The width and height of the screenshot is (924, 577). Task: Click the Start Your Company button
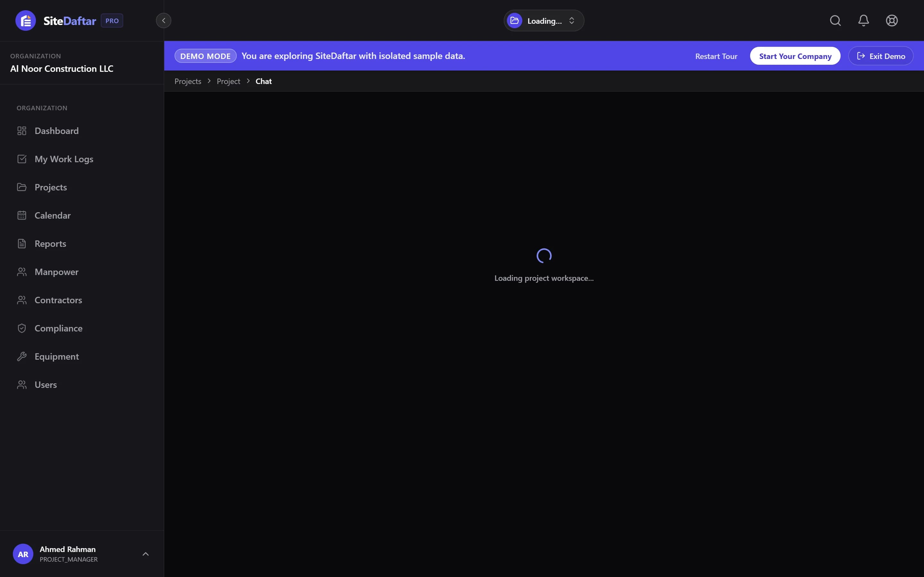(x=795, y=56)
